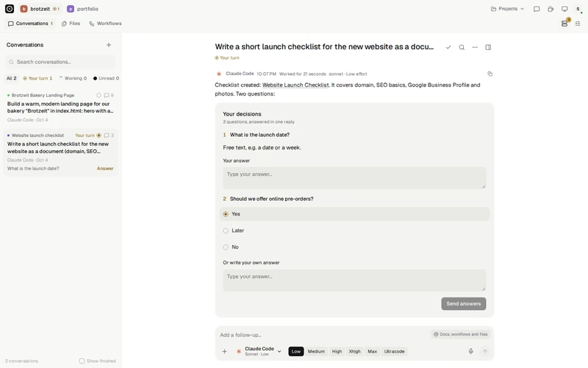Set effort level to Max
Image resolution: width=588 pixels, height=368 pixels.
[x=373, y=352]
